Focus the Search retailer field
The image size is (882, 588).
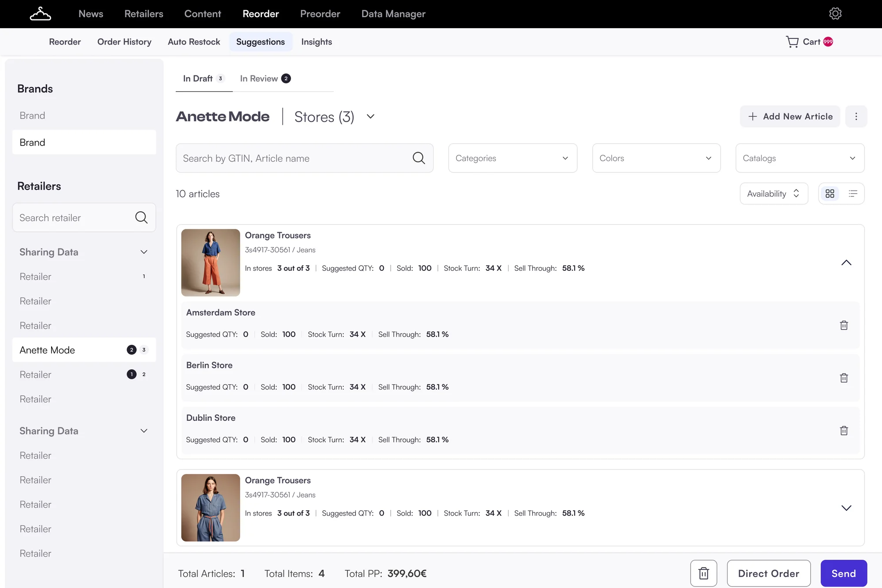[x=84, y=217]
